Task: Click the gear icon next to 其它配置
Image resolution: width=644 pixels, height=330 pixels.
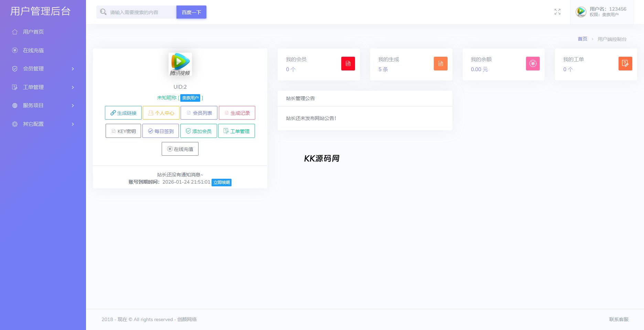Action: tap(14, 124)
